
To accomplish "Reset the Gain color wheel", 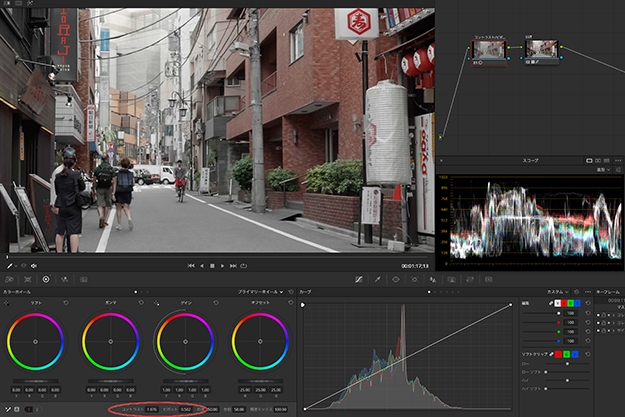I will (216, 301).
